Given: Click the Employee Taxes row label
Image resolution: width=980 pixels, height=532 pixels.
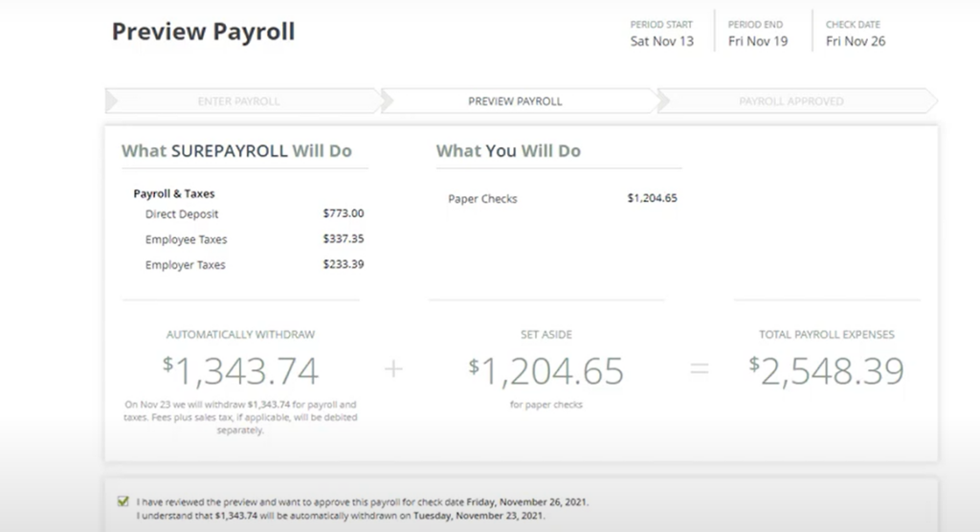Looking at the screenshot, I should 187,239.
